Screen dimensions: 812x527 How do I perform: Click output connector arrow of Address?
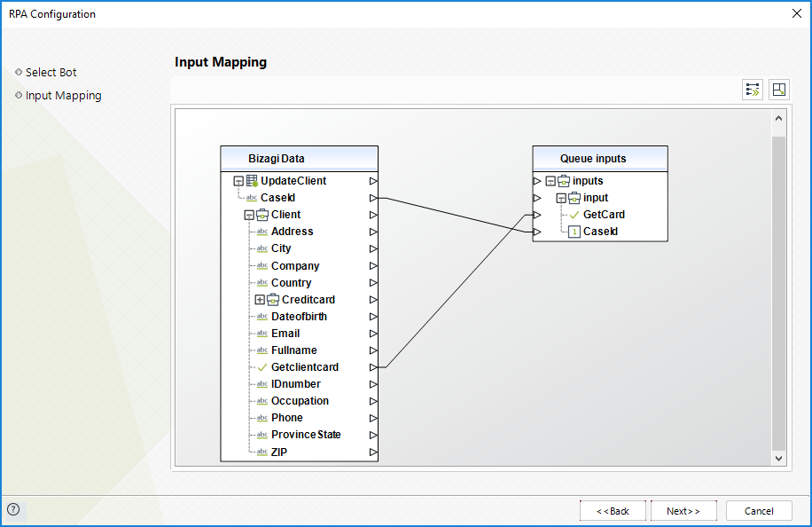coord(373,232)
